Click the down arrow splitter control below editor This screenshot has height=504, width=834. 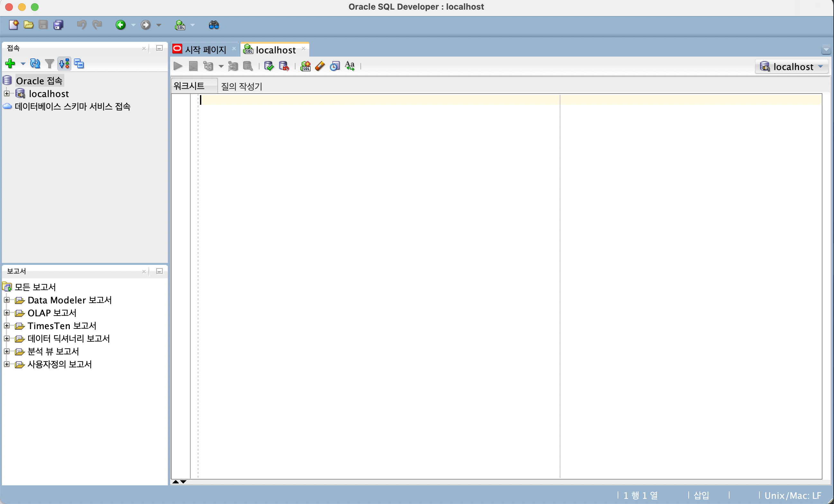tap(183, 482)
